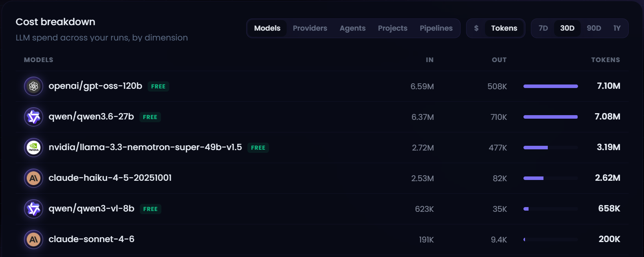
Task: Click the FREE badge on openai/gpt-oss-120b
Action: click(x=158, y=86)
